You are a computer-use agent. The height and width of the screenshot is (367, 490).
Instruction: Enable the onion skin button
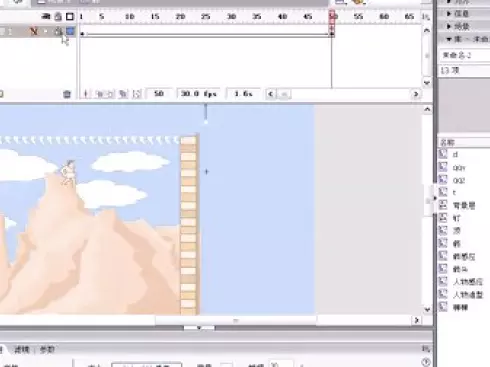click(100, 94)
